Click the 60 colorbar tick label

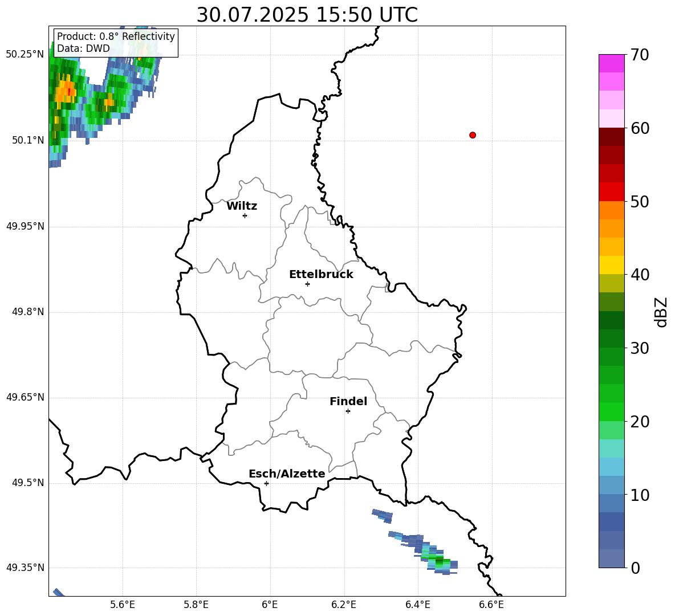click(639, 128)
